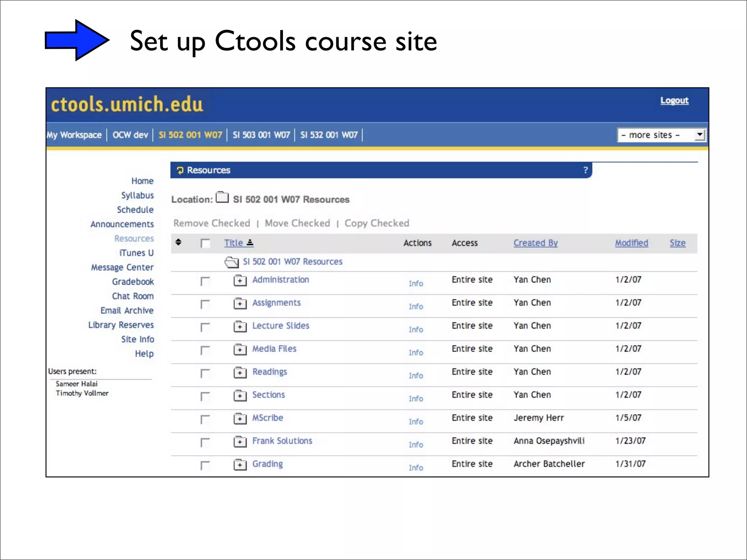Tick the Administration row checkbox

[205, 281]
